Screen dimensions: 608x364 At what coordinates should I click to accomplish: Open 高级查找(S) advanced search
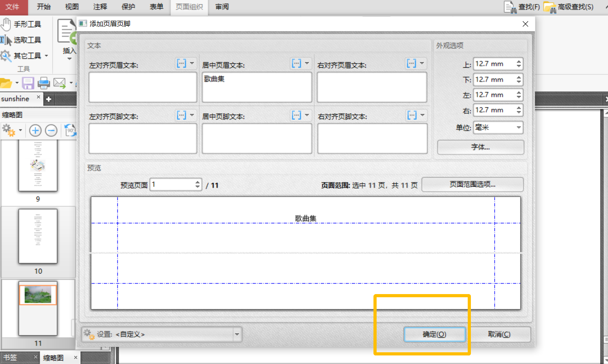click(568, 7)
